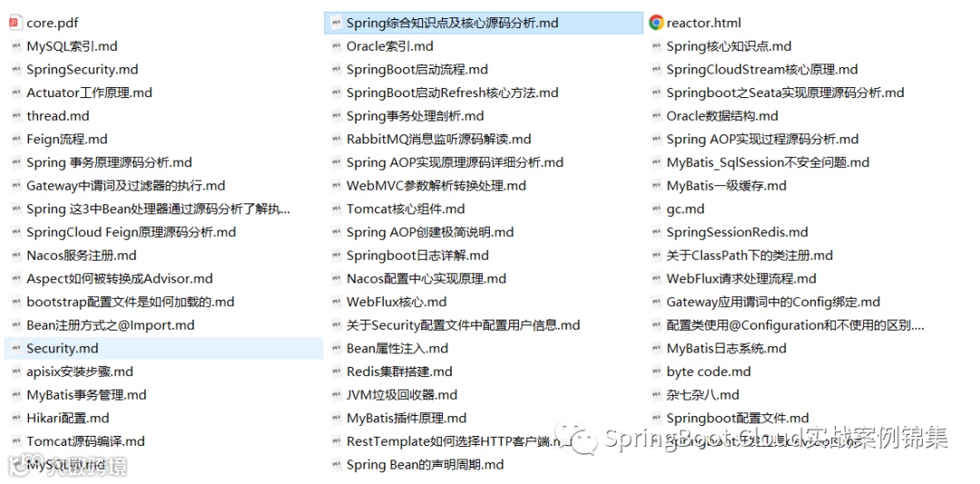Select Spring Bean的声明周期.md
Viewport: 980px width, 484px height.
425,465
